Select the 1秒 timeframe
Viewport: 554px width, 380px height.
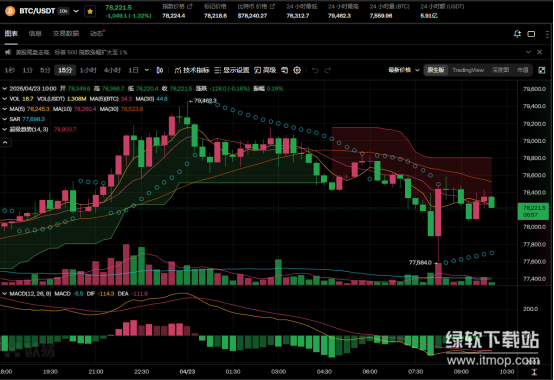click(10, 70)
